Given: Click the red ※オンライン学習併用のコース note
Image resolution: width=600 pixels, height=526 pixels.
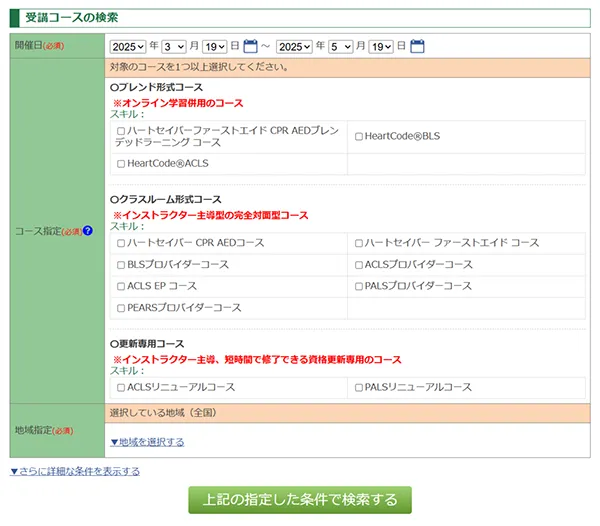Looking at the screenshot, I should (x=178, y=103).
